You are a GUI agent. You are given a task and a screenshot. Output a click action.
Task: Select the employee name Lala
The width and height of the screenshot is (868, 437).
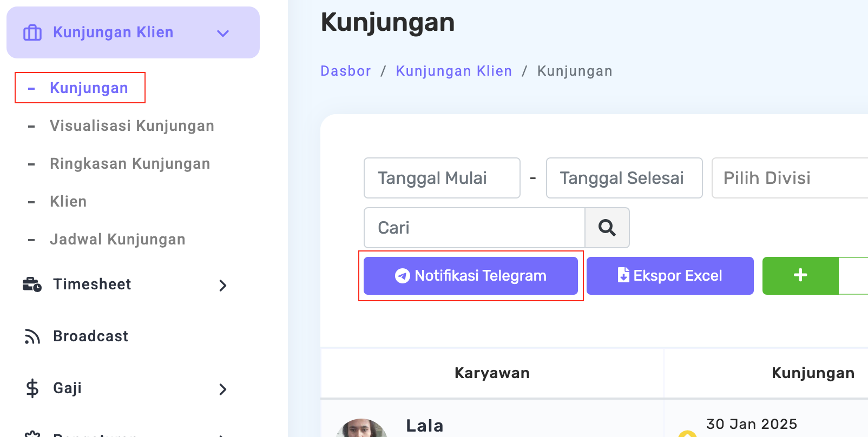tap(425, 426)
